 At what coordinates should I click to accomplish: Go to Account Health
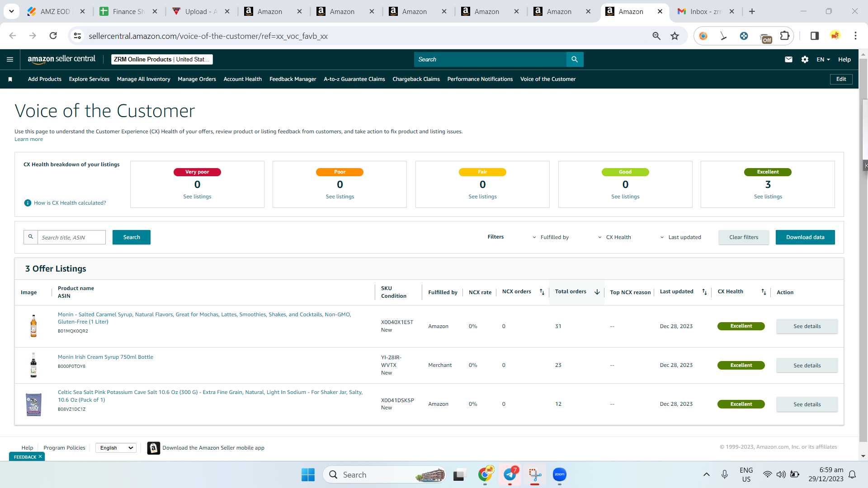point(242,79)
